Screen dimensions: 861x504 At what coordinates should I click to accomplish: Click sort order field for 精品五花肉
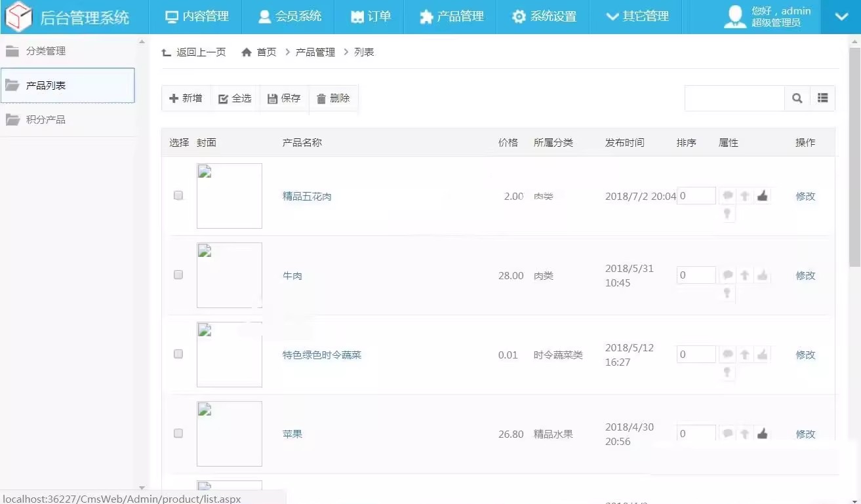coord(696,195)
